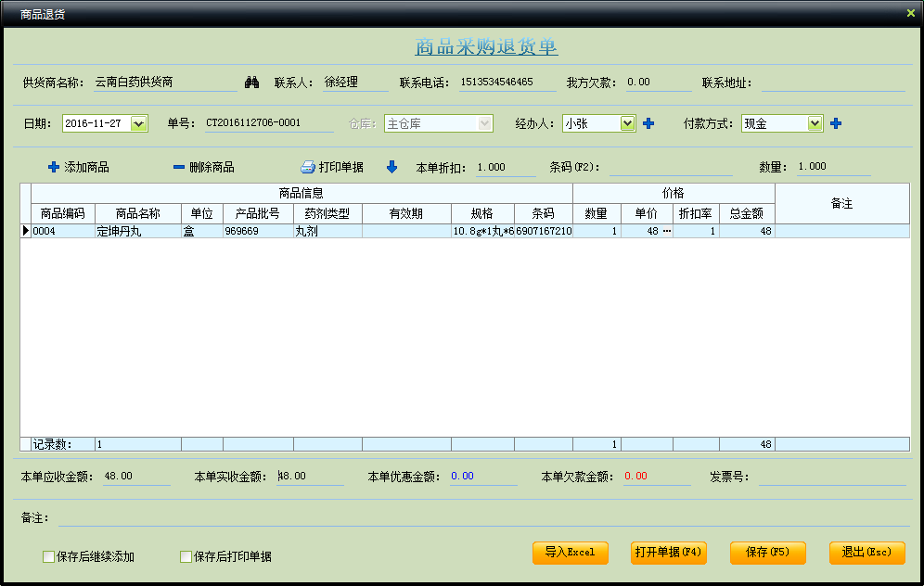Image resolution: width=924 pixels, height=586 pixels.
Task: Click the cell 丸剂
Action: click(327, 231)
